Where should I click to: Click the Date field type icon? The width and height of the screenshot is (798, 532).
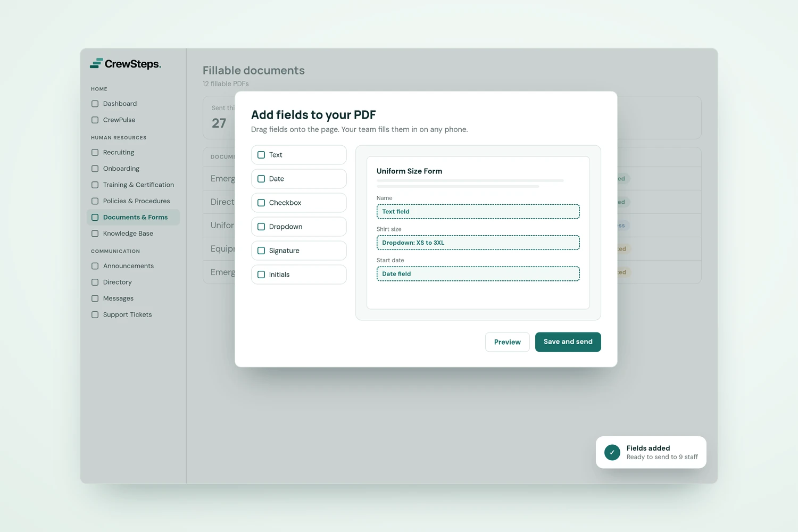[x=261, y=179]
